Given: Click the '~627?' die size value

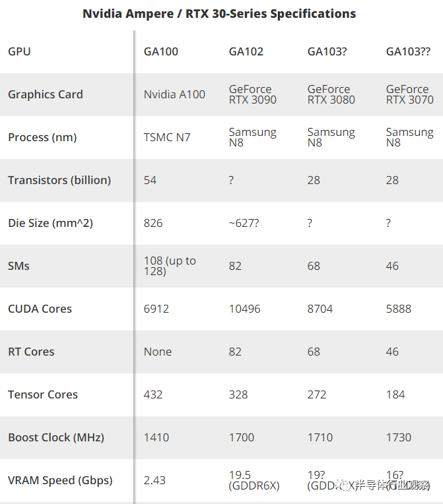Looking at the screenshot, I should [244, 223].
